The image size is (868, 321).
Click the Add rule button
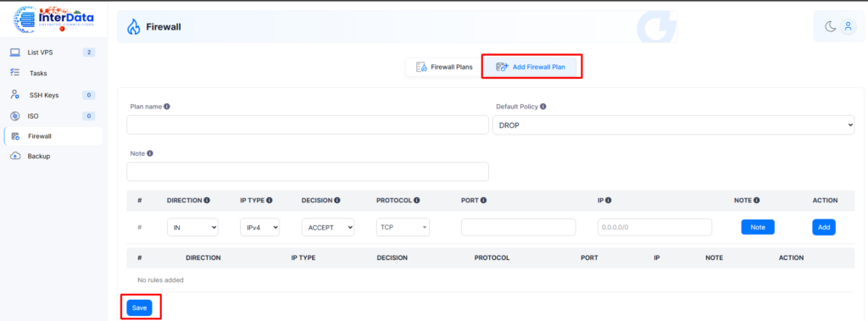click(x=824, y=227)
